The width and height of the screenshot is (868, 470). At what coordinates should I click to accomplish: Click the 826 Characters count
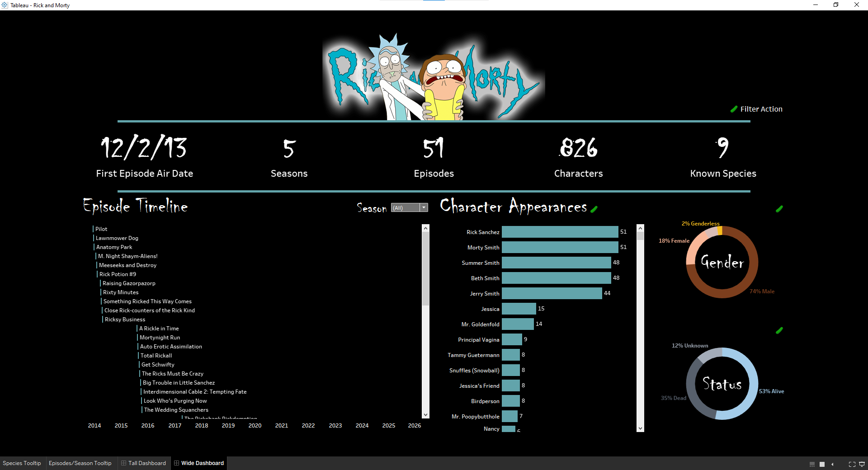pyautogui.click(x=579, y=148)
